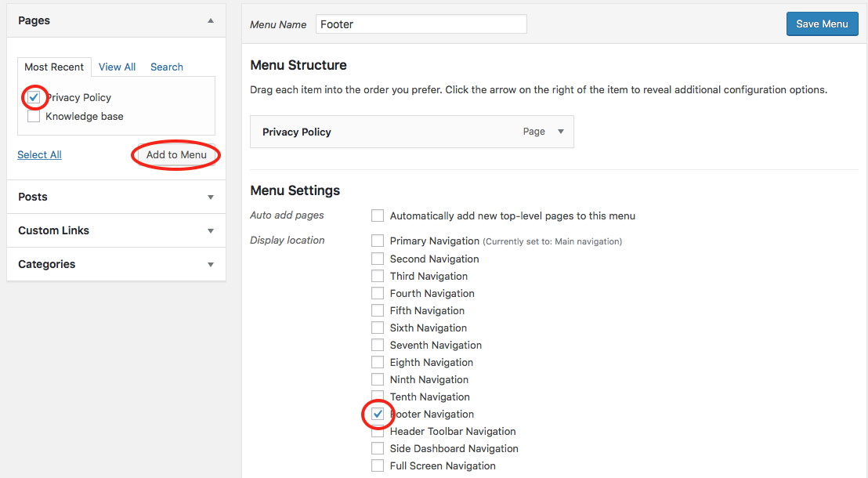The width and height of the screenshot is (868, 478).
Task: Tick the Side Dashboard Navigation checkbox
Action: 378,449
